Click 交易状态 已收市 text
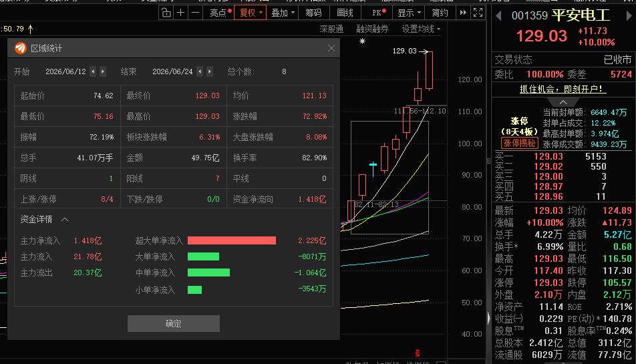This screenshot has height=364, width=636. tap(617, 59)
